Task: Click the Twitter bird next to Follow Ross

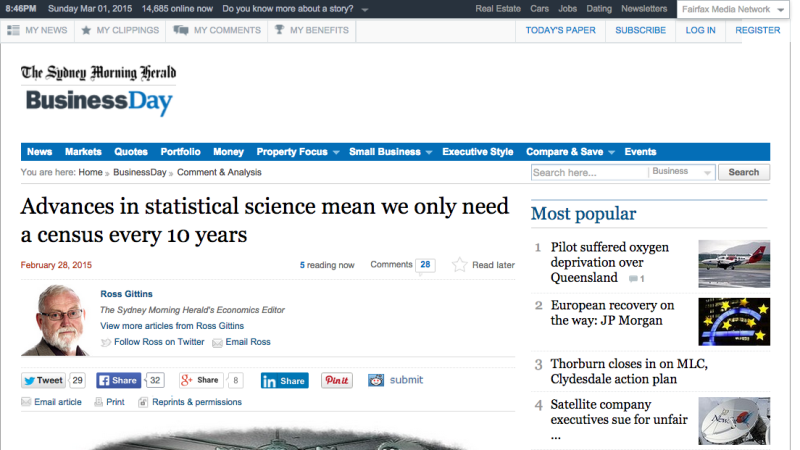Action: 106,342
